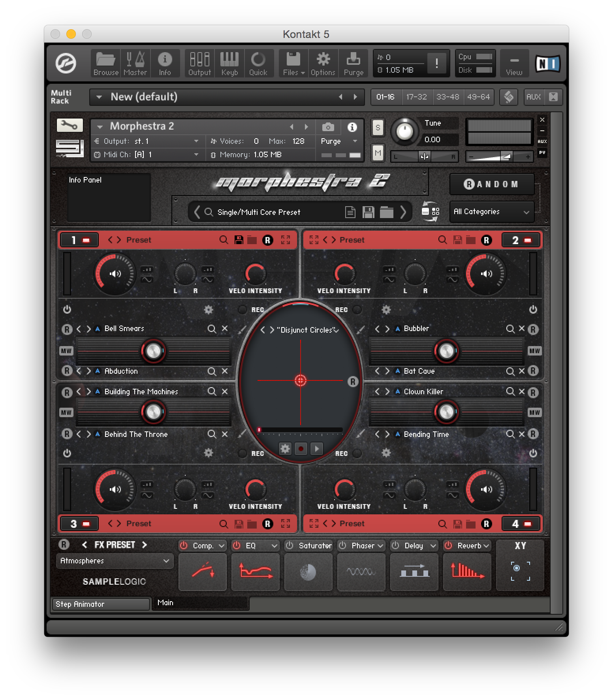Switch to rack page 17-32

pyautogui.click(x=416, y=97)
